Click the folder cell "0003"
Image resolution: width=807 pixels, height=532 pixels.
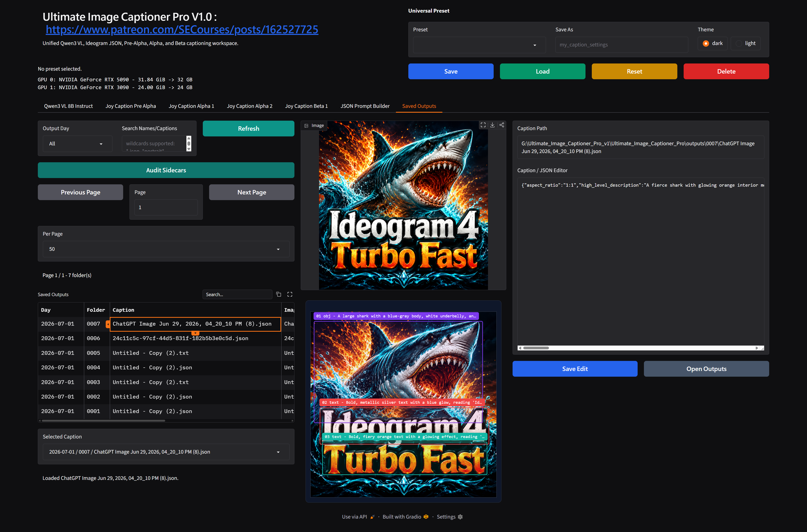point(97,382)
